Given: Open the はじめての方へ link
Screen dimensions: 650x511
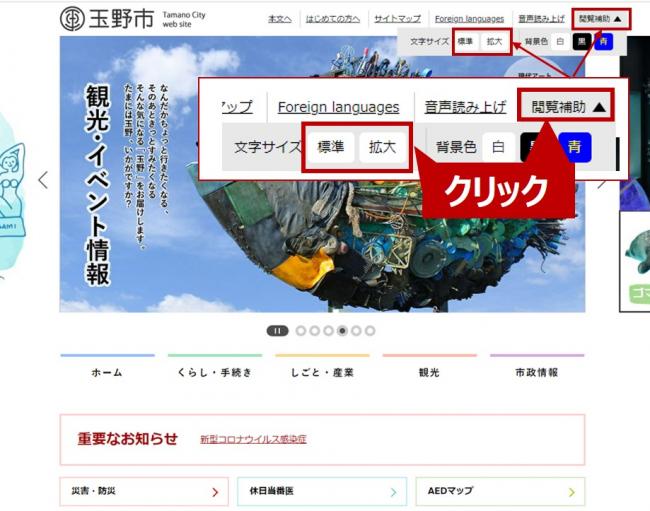Looking at the screenshot, I should point(333,19).
